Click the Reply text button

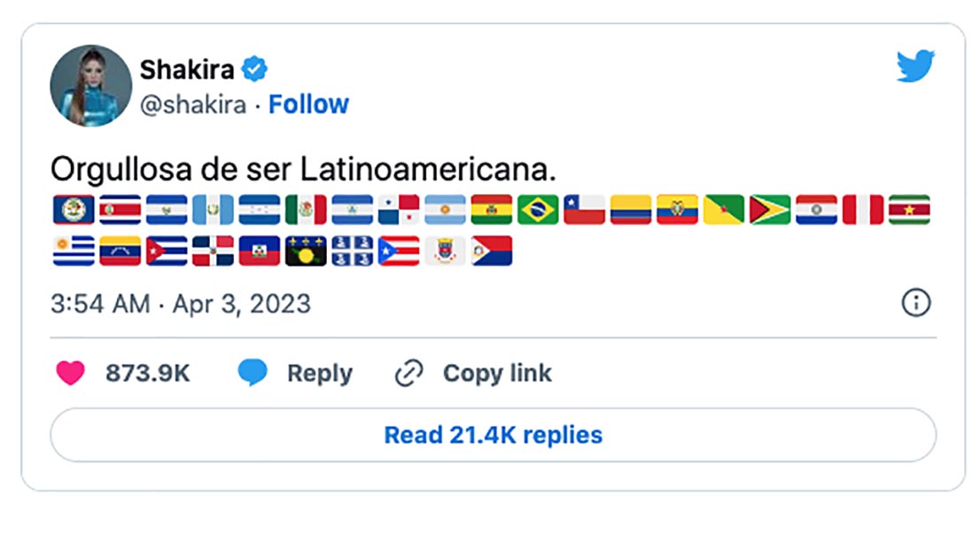pos(319,374)
